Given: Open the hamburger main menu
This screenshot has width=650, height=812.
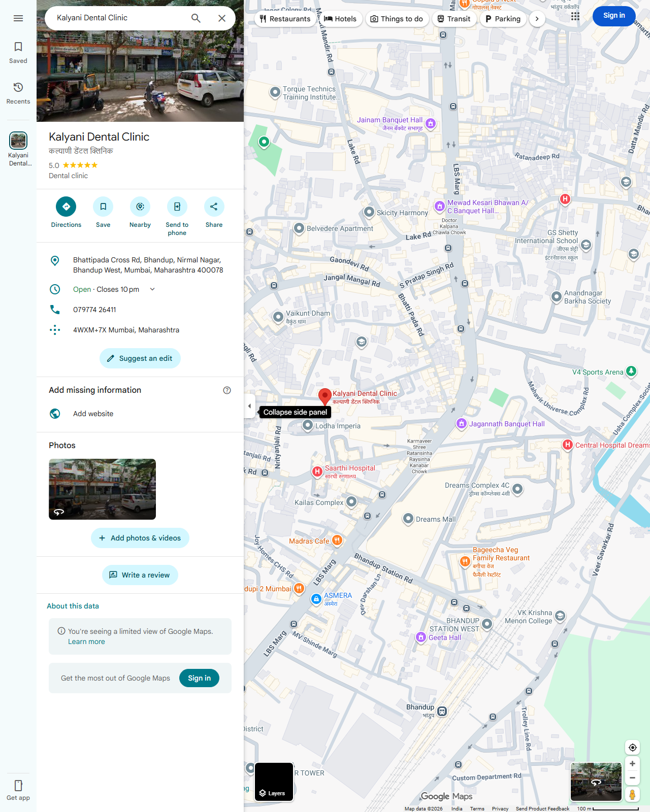Looking at the screenshot, I should click(x=18, y=18).
